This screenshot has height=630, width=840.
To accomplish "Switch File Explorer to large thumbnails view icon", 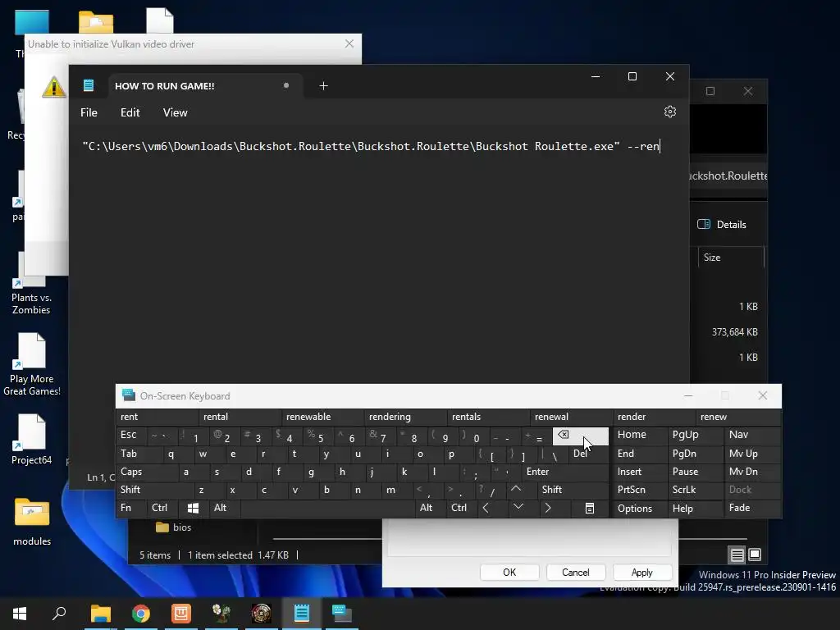I will tap(755, 555).
